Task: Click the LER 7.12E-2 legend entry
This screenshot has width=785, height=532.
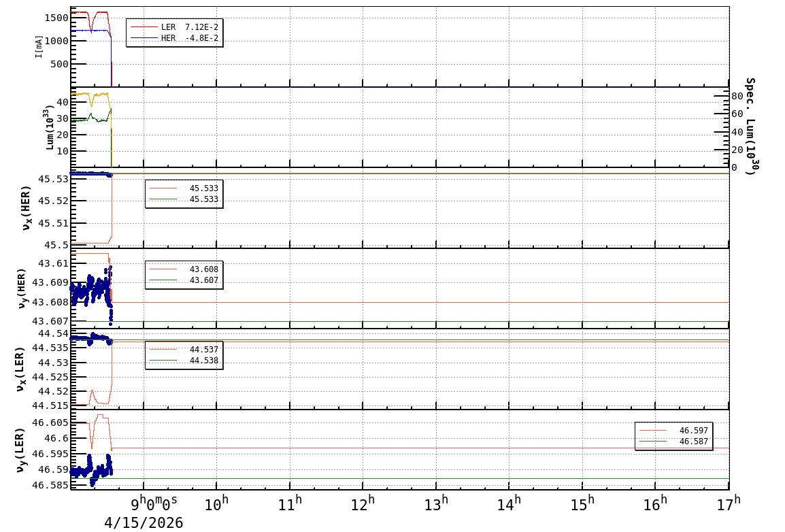Action: pyautogui.click(x=174, y=27)
